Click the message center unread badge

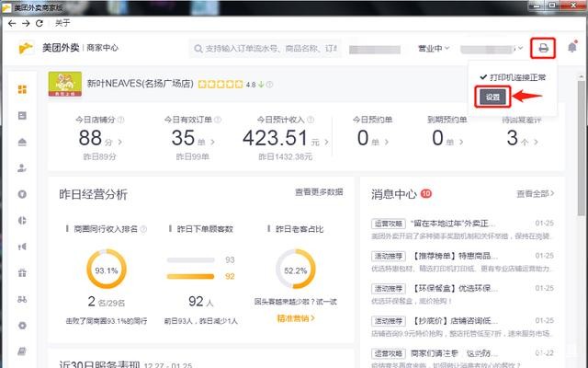[426, 194]
